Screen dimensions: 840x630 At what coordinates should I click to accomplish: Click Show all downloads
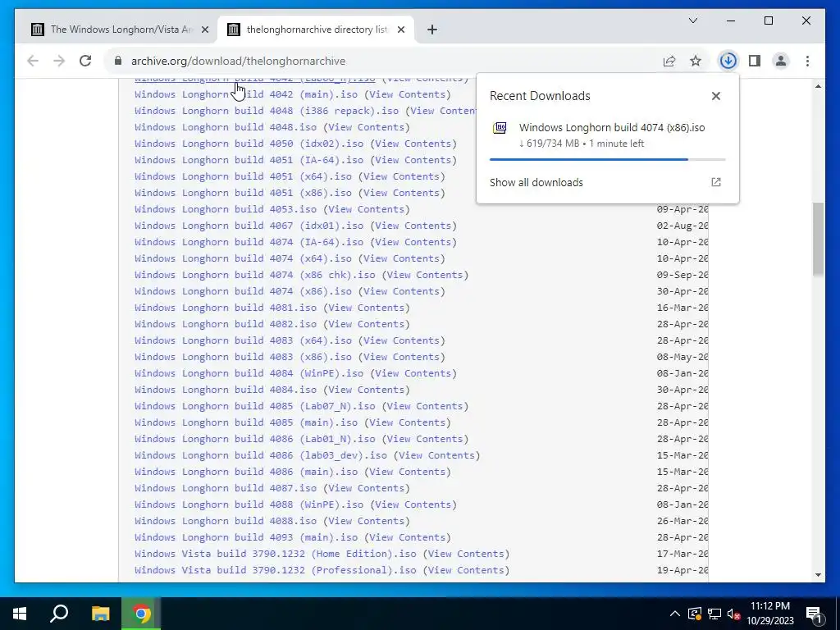coord(536,182)
